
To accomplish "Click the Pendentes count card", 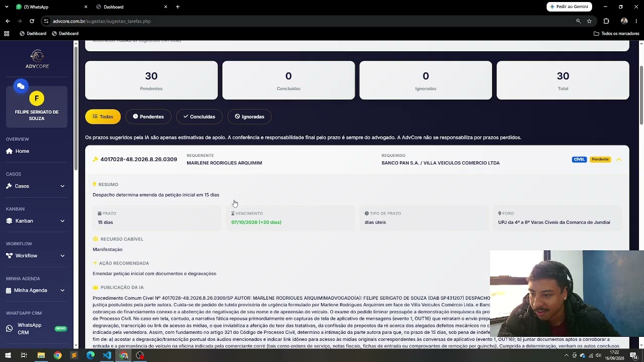I will click(151, 80).
